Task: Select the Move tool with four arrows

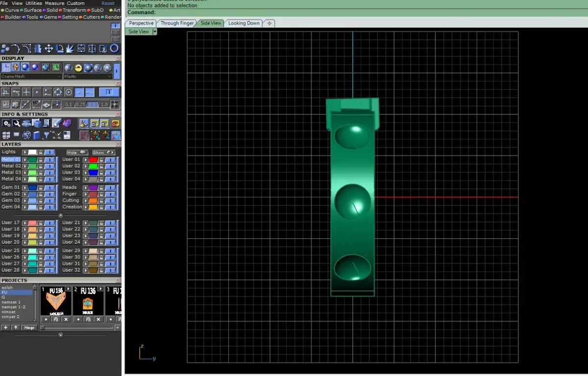Action: click(49, 49)
